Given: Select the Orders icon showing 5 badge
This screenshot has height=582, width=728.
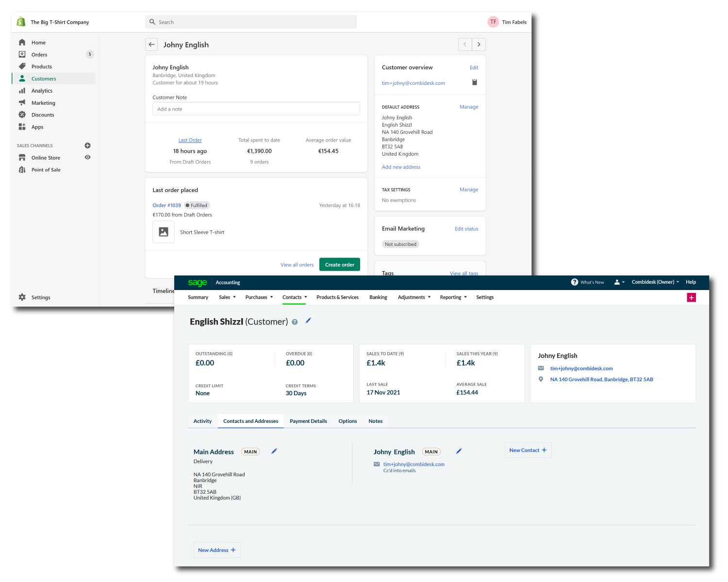Looking at the screenshot, I should pyautogui.click(x=22, y=54).
